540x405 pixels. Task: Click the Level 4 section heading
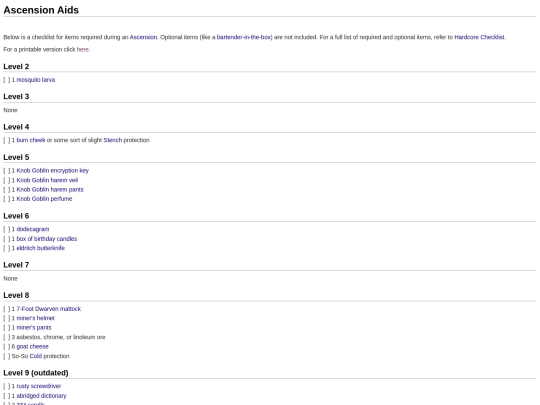(x=16, y=127)
